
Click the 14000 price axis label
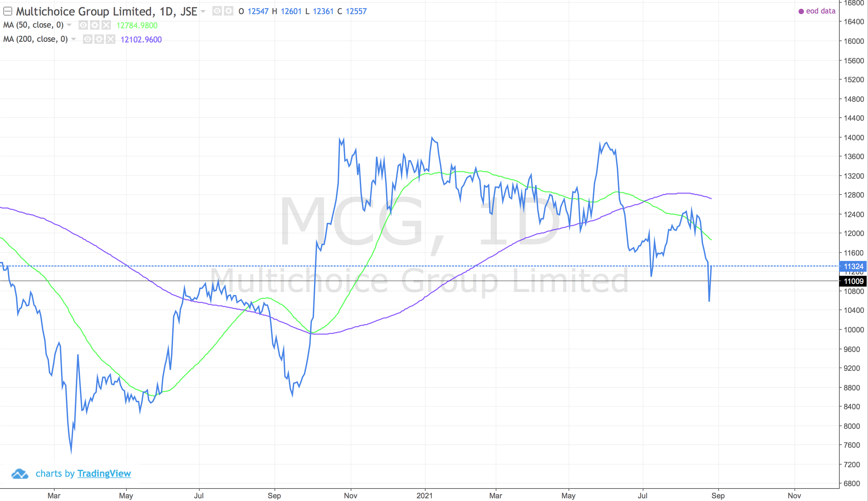click(853, 138)
